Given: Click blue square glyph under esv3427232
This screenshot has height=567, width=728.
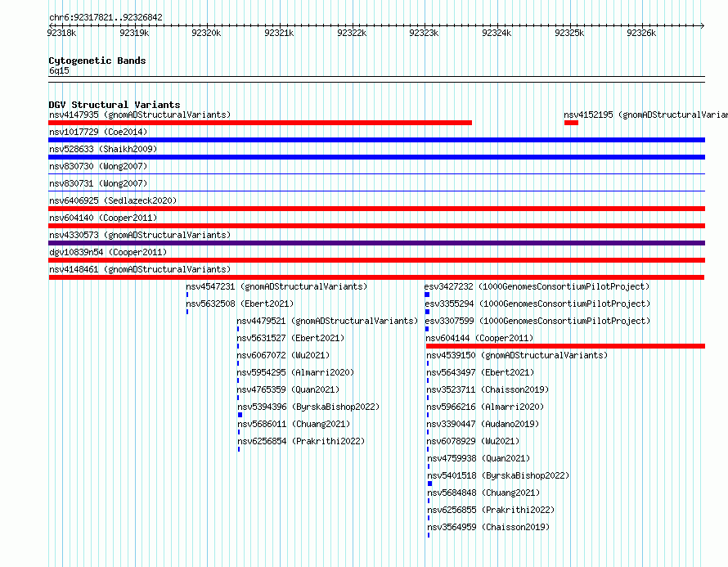Looking at the screenshot, I should (427, 295).
